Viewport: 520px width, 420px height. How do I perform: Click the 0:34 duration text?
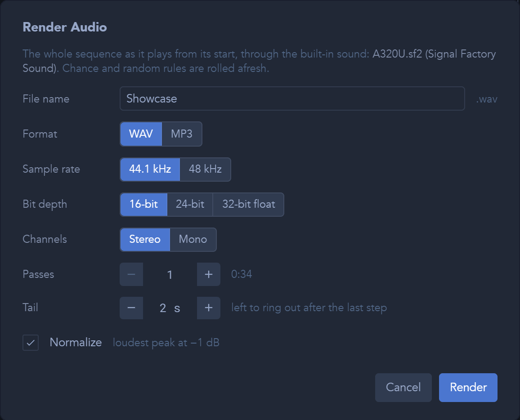[242, 274]
